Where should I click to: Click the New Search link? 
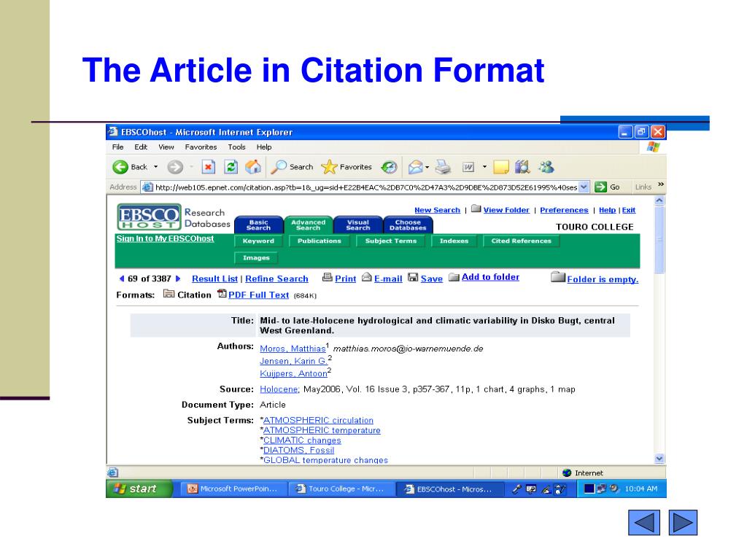438,210
